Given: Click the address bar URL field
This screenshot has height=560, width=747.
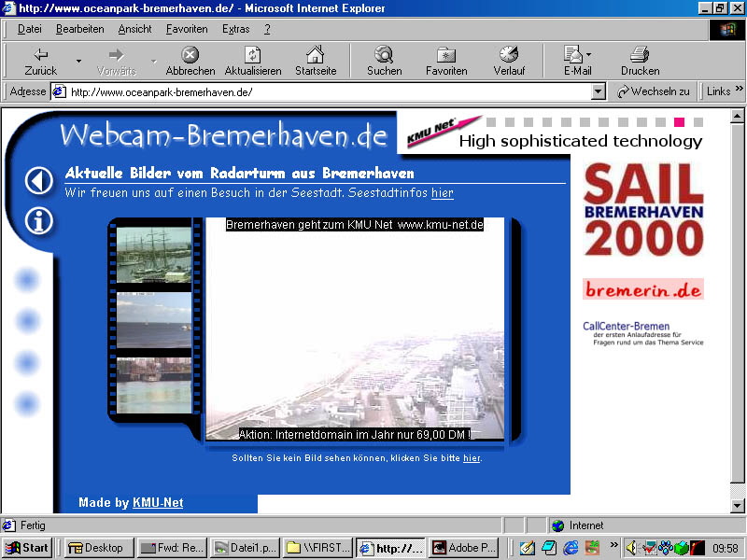Looking at the screenshot, I should pos(329,91).
